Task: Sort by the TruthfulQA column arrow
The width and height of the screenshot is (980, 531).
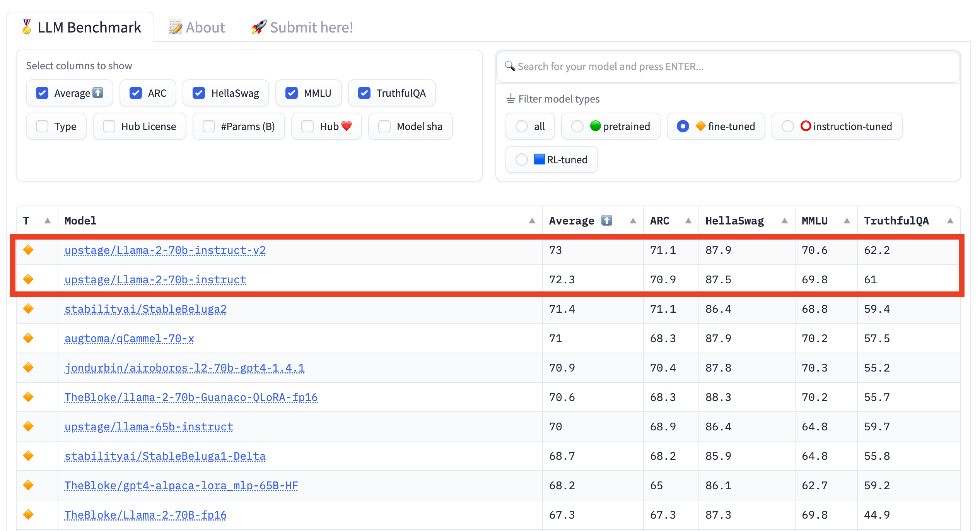Action: click(x=950, y=221)
